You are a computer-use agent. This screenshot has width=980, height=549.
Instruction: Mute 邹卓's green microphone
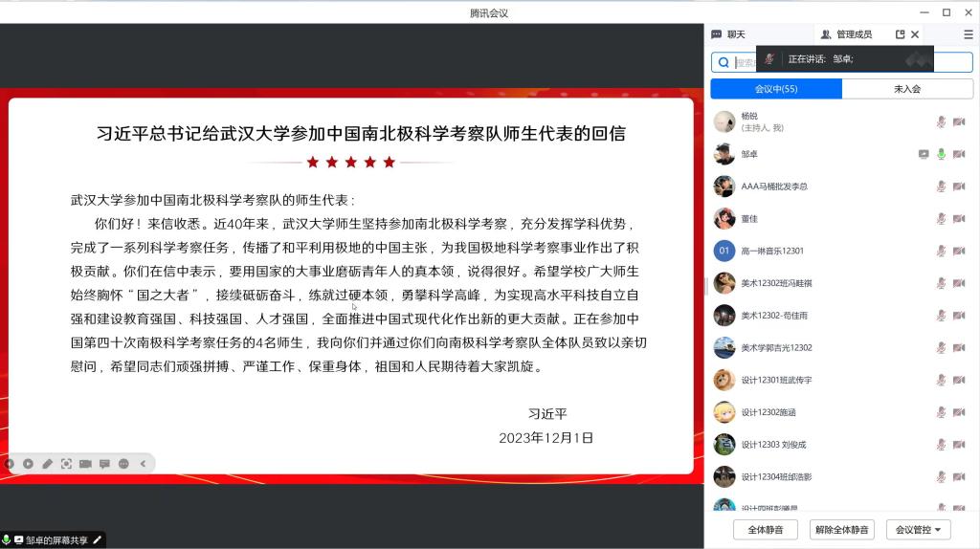point(942,154)
